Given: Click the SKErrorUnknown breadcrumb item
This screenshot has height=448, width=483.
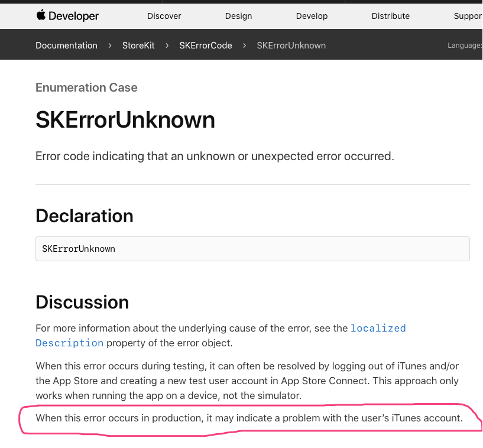Looking at the screenshot, I should [x=291, y=46].
